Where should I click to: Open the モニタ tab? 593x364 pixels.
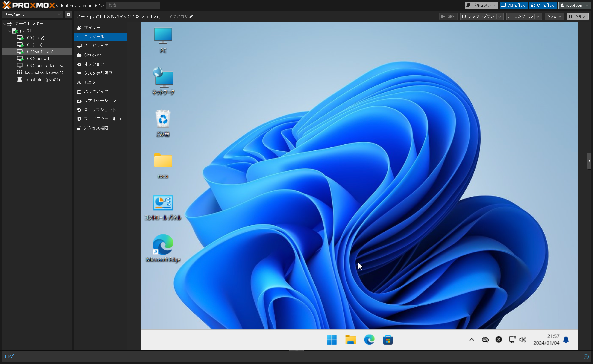point(100,82)
